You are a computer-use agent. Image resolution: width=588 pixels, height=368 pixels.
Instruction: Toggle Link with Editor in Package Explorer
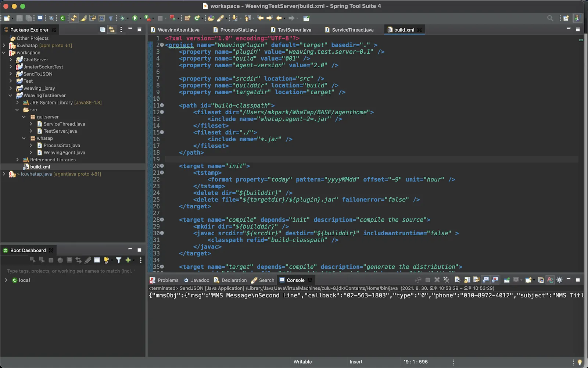pyautogui.click(x=112, y=30)
